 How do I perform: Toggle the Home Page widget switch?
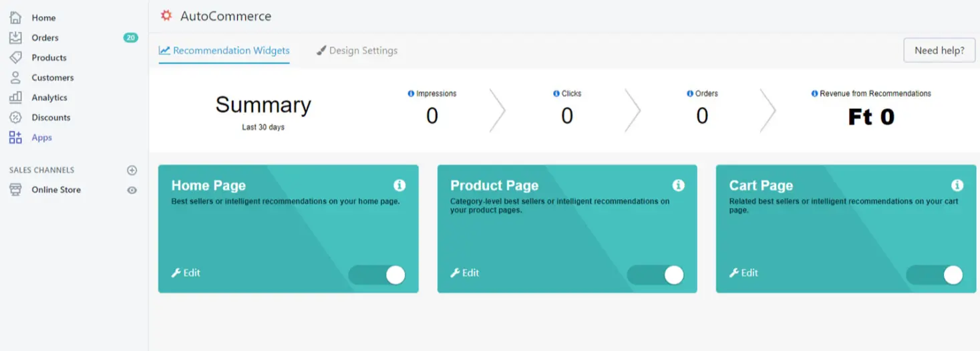(377, 275)
